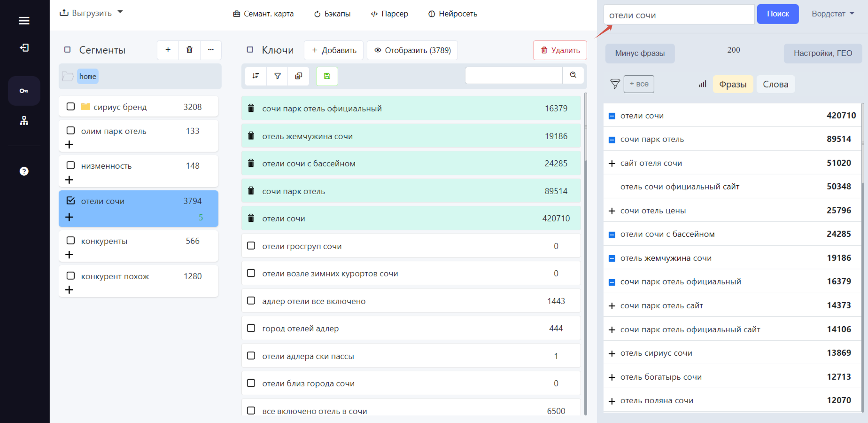Toggle the select-all Ключи checkbox
868x423 pixels.
click(250, 50)
